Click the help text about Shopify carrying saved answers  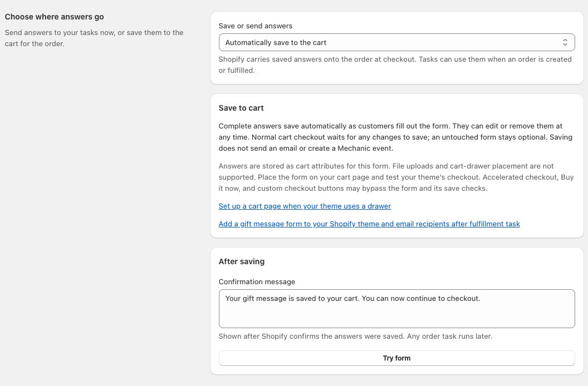click(395, 65)
